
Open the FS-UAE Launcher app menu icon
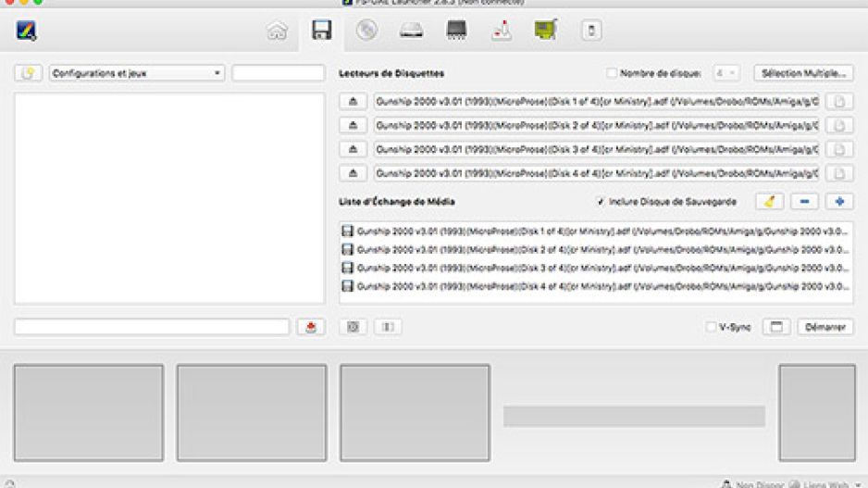(x=26, y=31)
